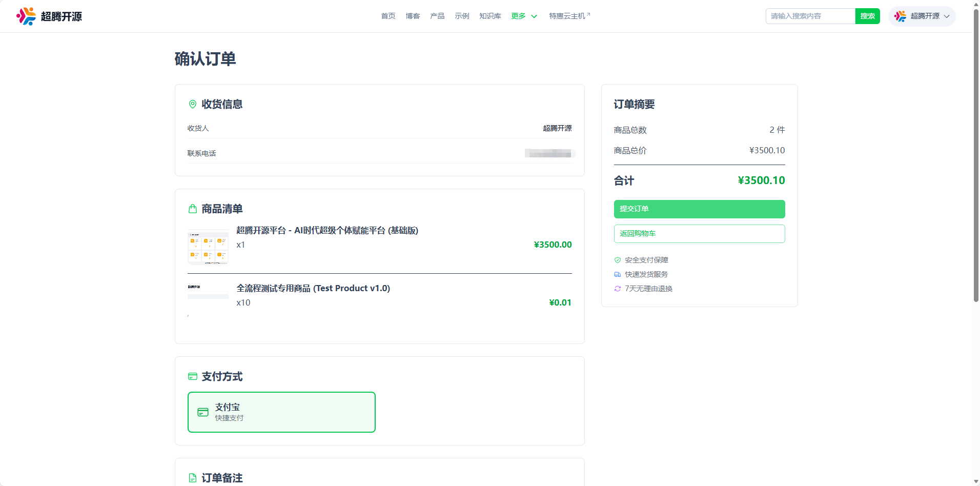Click the 7天无理由退换 text

[648, 289]
